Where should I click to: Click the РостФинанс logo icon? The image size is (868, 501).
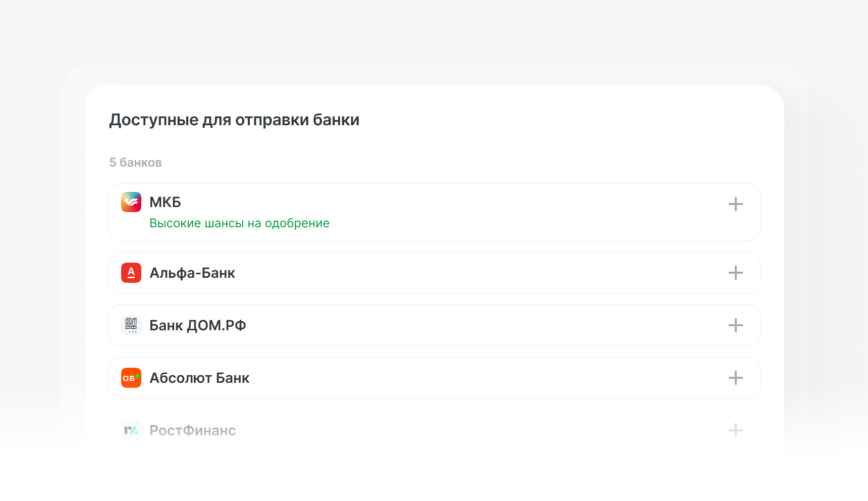pyautogui.click(x=131, y=430)
